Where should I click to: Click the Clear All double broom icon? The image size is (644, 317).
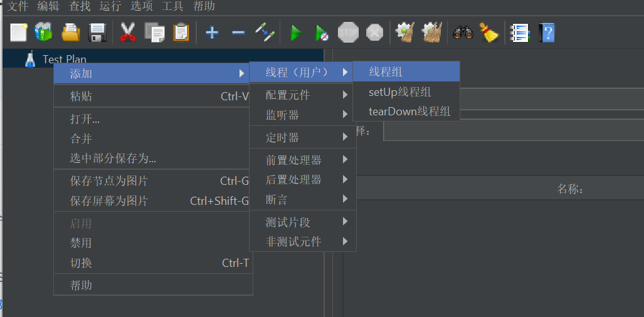tap(432, 32)
